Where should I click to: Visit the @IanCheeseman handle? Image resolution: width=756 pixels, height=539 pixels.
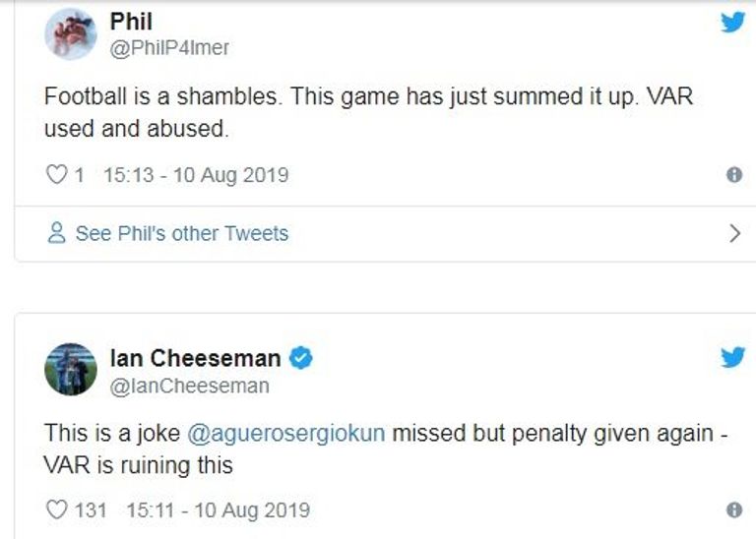click(x=189, y=386)
